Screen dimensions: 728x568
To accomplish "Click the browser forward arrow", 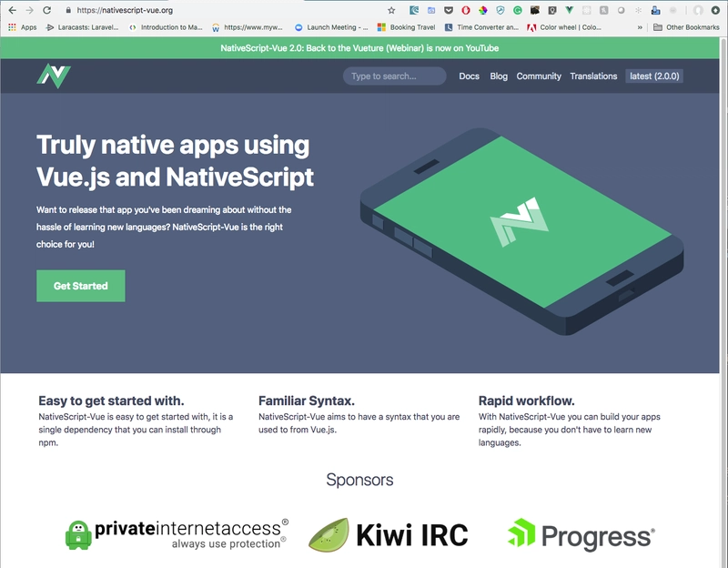I will [x=29, y=10].
